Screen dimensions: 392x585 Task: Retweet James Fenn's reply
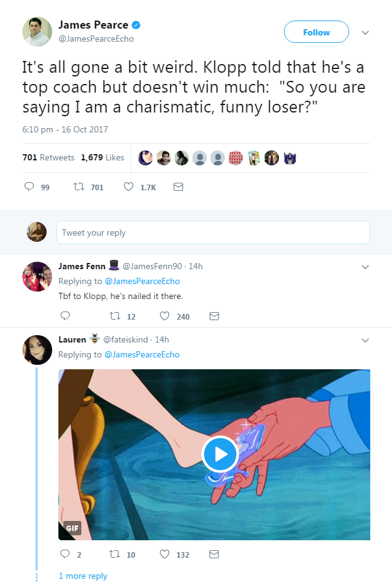[115, 316]
